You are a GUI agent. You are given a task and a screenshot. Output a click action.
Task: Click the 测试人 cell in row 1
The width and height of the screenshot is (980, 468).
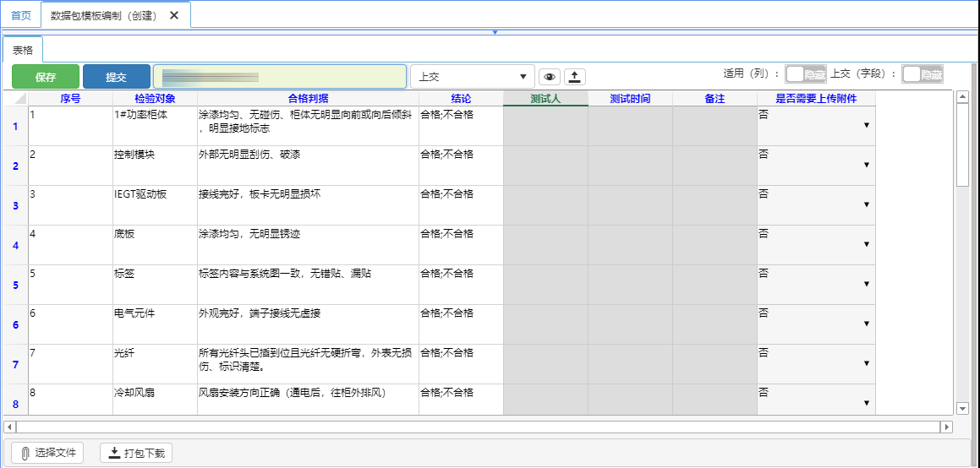coord(545,126)
